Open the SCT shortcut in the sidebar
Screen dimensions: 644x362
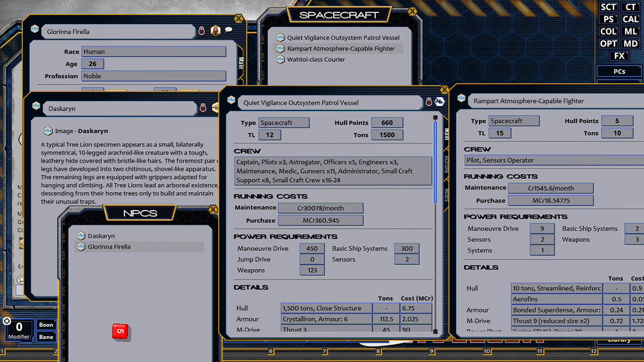coord(608,7)
